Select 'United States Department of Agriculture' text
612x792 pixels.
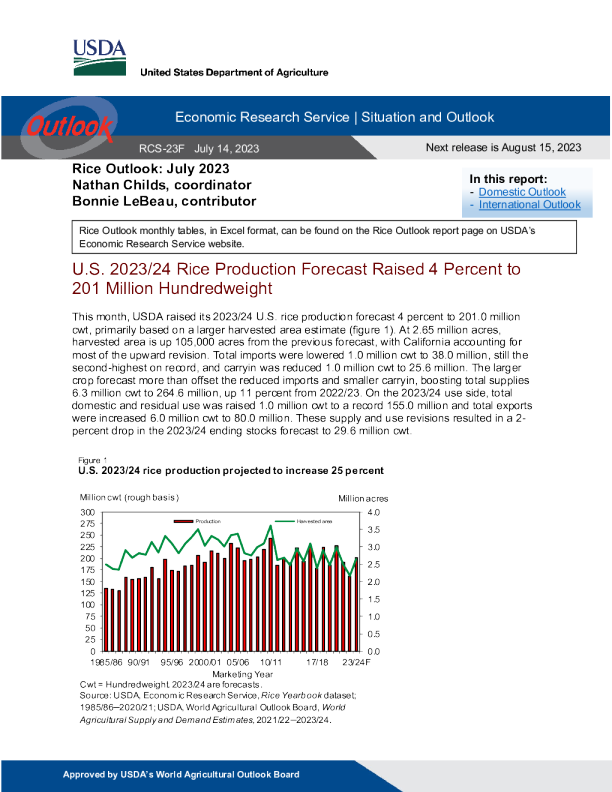(x=234, y=72)
